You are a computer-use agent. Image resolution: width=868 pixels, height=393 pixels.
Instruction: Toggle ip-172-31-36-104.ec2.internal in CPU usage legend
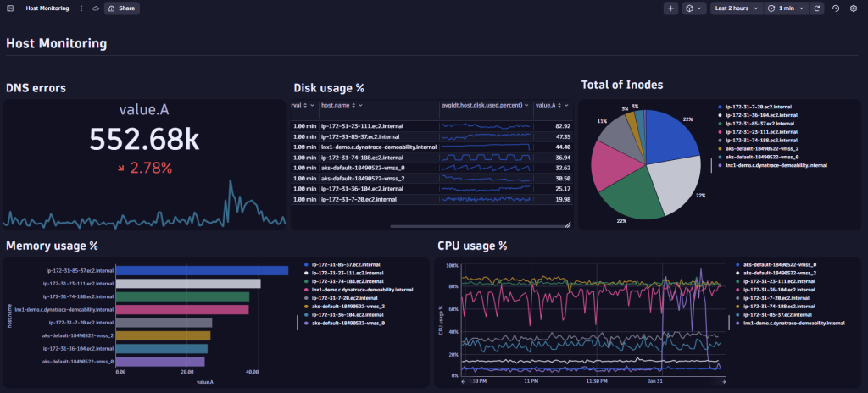click(776, 290)
